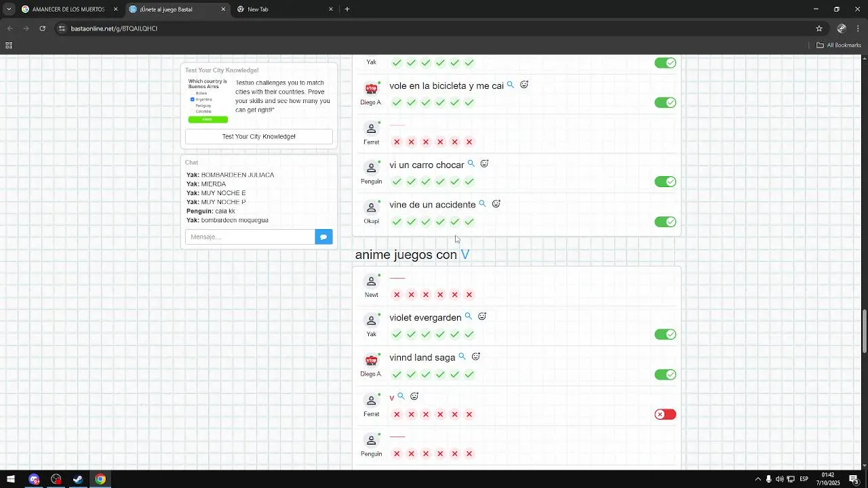This screenshot has height=488, width=868.
Task: Open the Chrome three-dot menu
Action: tap(859, 28)
